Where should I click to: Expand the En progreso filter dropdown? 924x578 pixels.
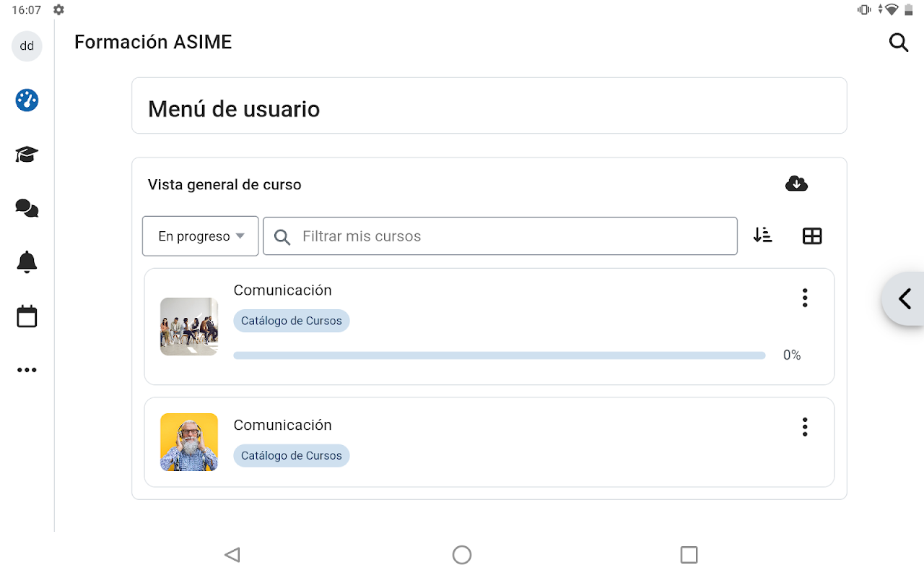(x=201, y=236)
